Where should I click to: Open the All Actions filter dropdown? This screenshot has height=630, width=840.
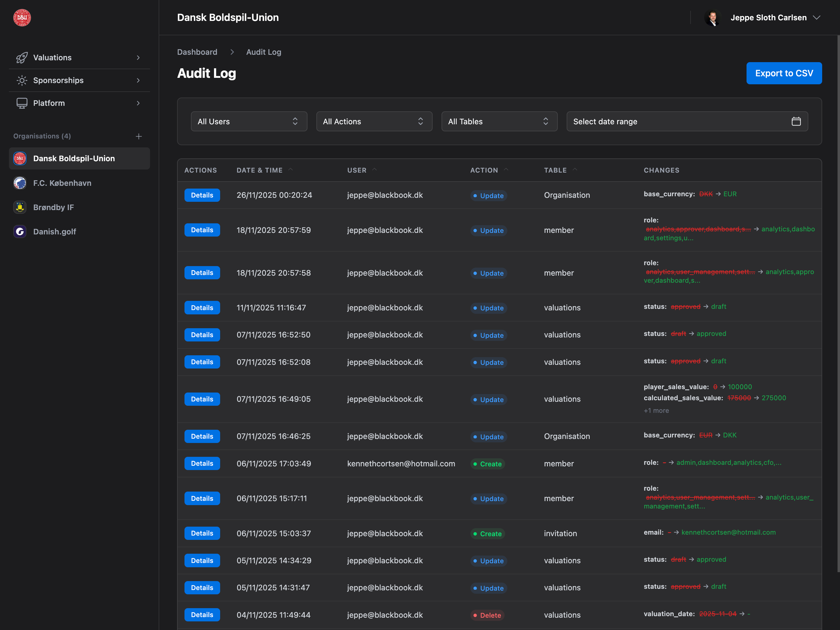[x=374, y=122]
